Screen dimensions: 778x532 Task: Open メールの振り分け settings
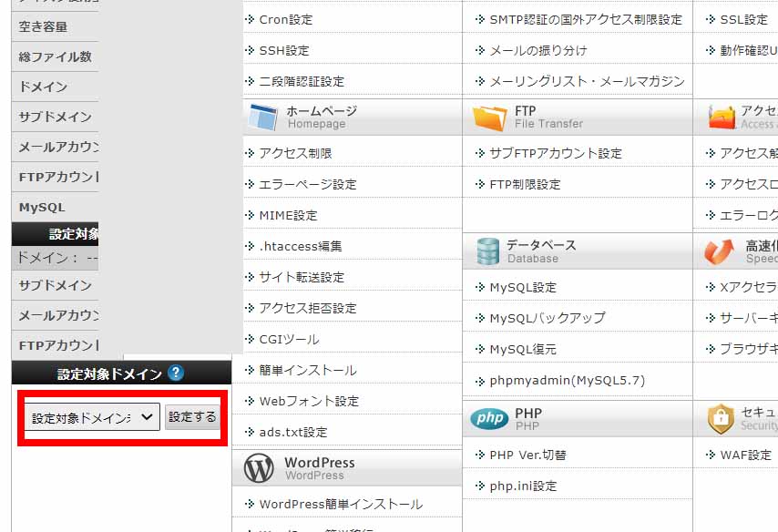click(537, 50)
